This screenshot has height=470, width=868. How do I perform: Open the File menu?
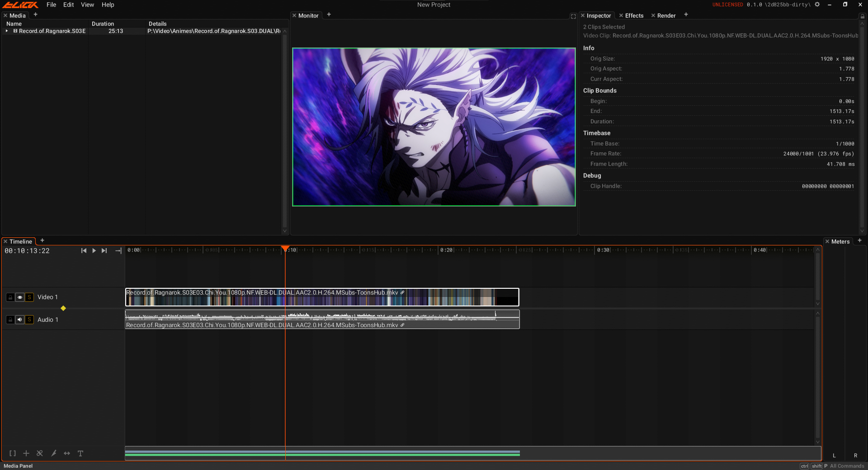52,5
